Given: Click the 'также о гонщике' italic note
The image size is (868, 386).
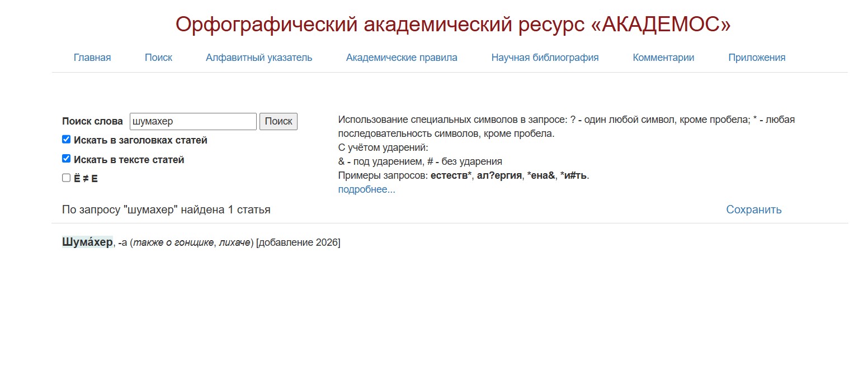Looking at the screenshot, I should [x=173, y=242].
